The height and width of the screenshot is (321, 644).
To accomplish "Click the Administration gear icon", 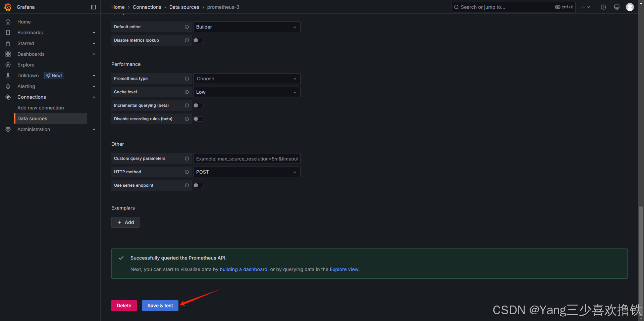I will click(8, 129).
